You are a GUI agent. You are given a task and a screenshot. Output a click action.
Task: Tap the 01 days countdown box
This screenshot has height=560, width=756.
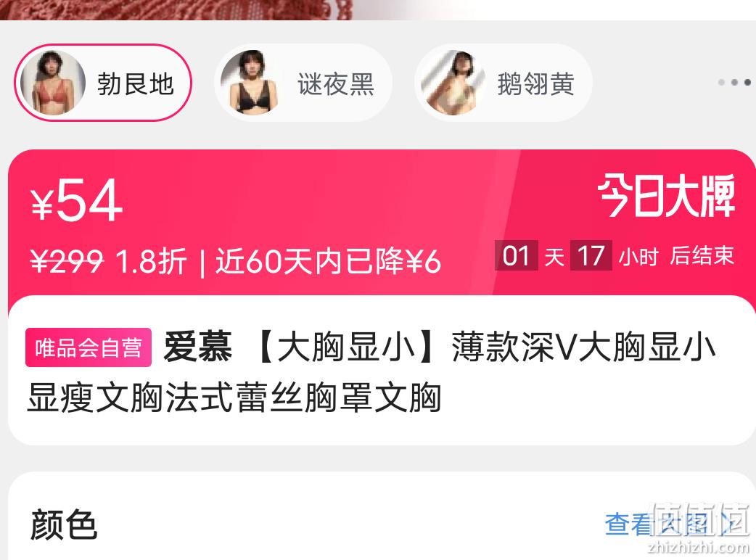click(516, 255)
